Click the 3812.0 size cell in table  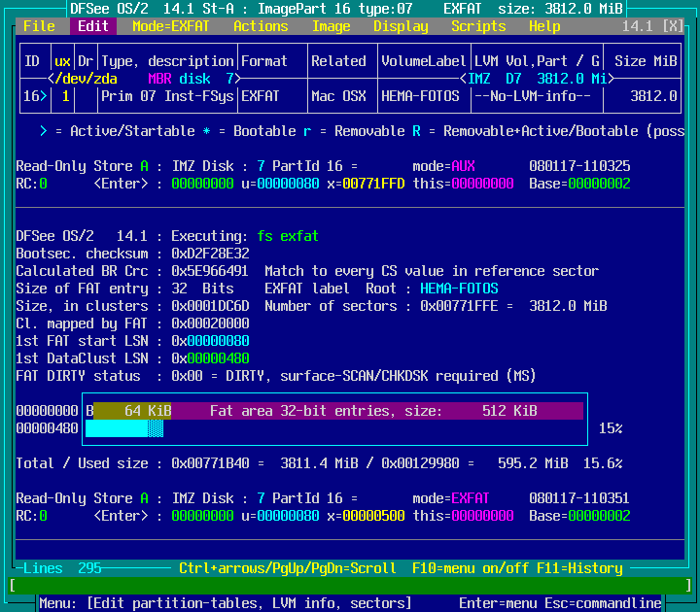pyautogui.click(x=653, y=96)
